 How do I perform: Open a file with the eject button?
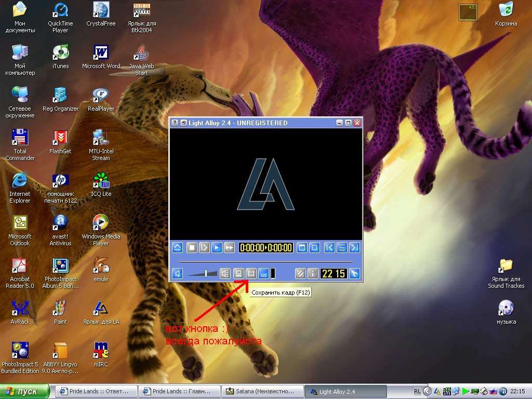pyautogui.click(x=177, y=248)
